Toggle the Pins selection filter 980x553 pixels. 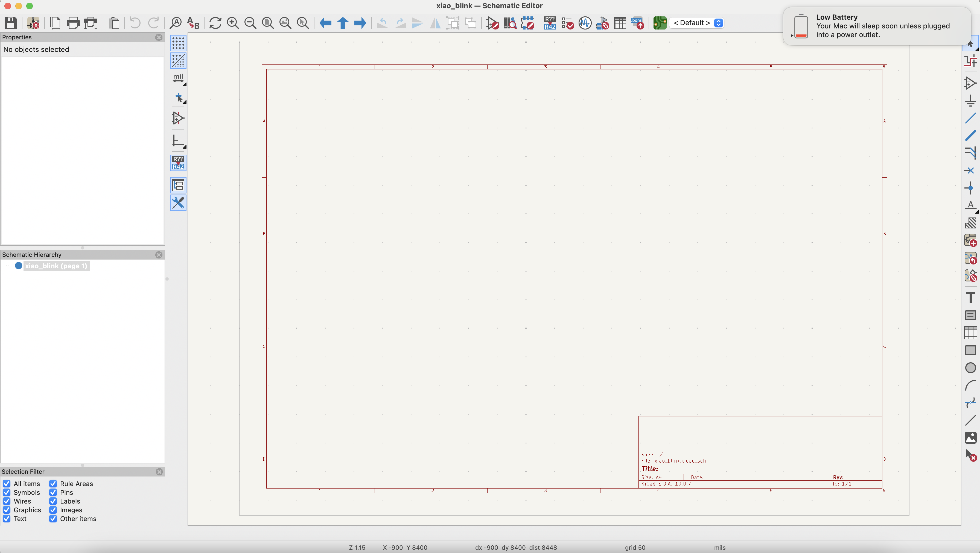click(x=53, y=492)
